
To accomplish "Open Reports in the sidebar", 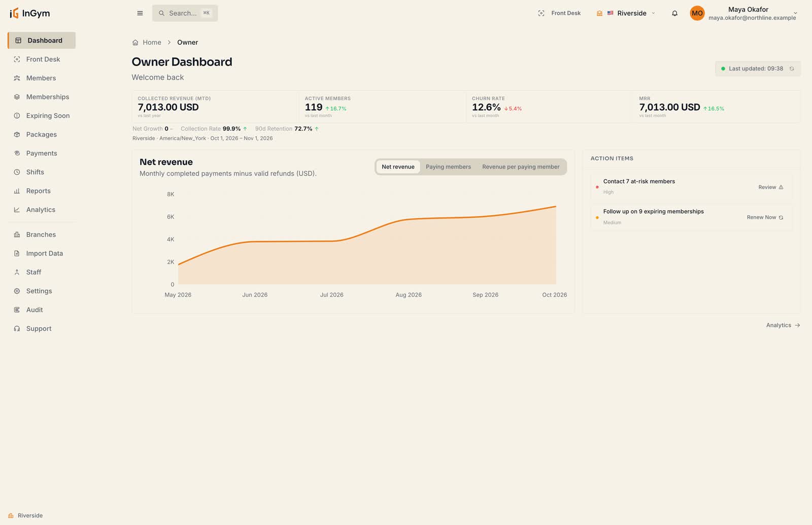I will (x=42, y=191).
